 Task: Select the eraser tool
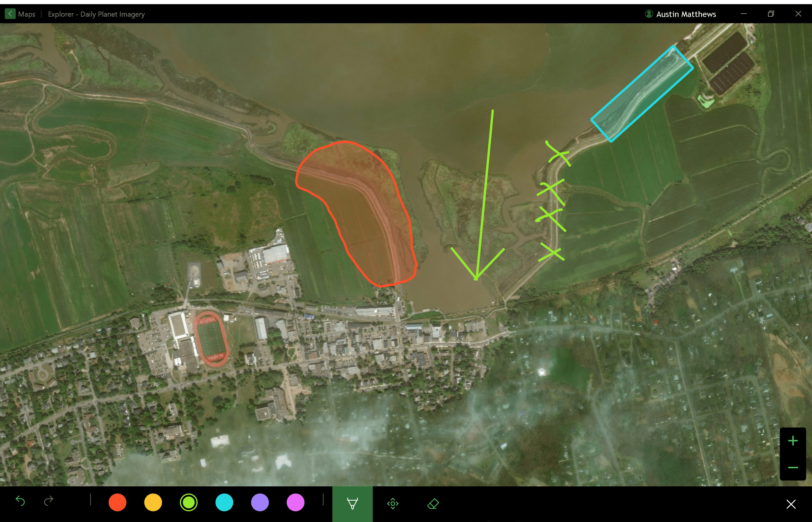point(433,503)
